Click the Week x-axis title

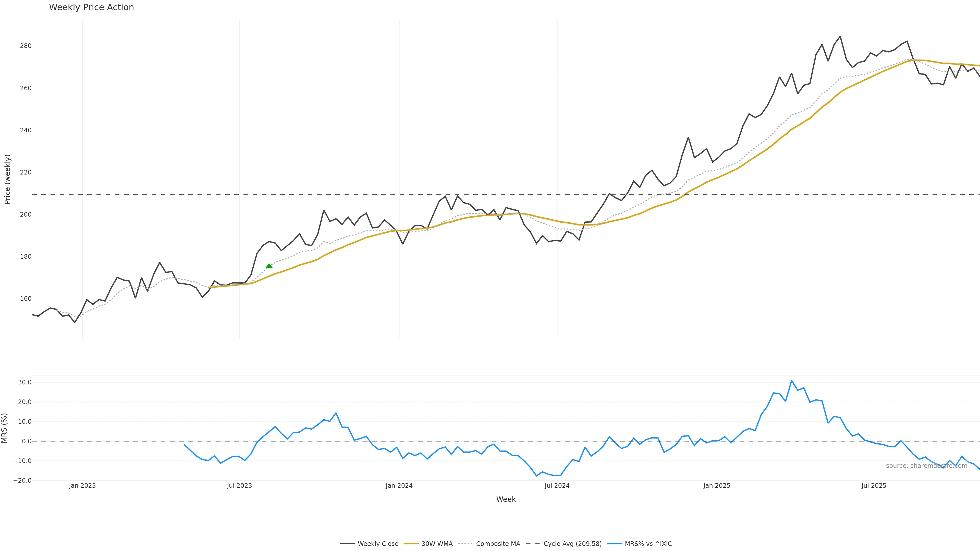coord(506,499)
